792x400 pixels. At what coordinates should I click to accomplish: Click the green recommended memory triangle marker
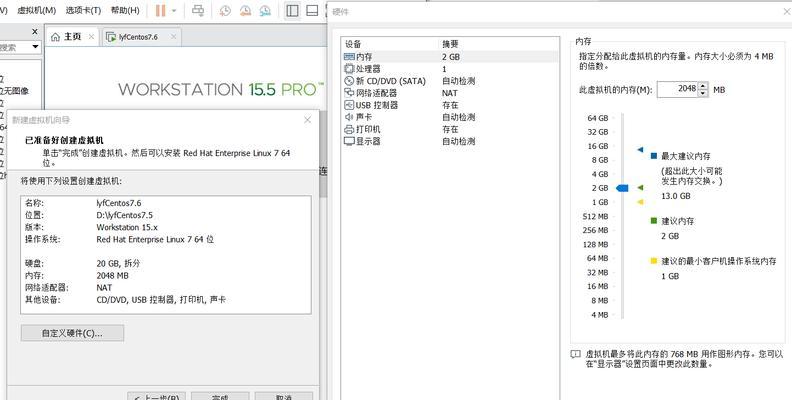[640, 188]
